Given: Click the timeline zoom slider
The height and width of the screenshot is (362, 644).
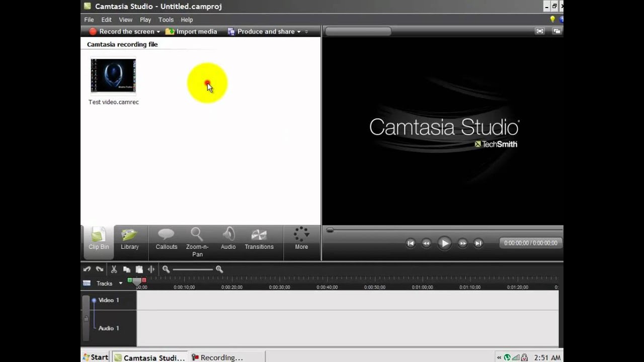Looking at the screenshot, I should pos(193,269).
